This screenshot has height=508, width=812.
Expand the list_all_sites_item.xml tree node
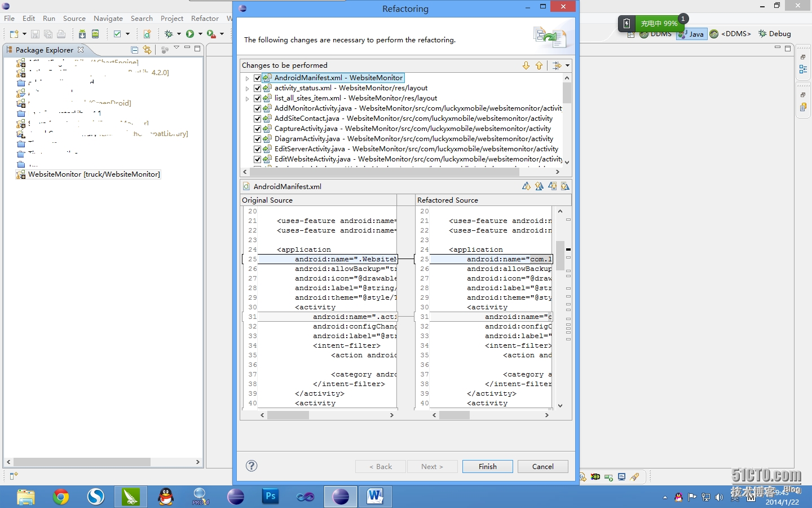[247, 98]
